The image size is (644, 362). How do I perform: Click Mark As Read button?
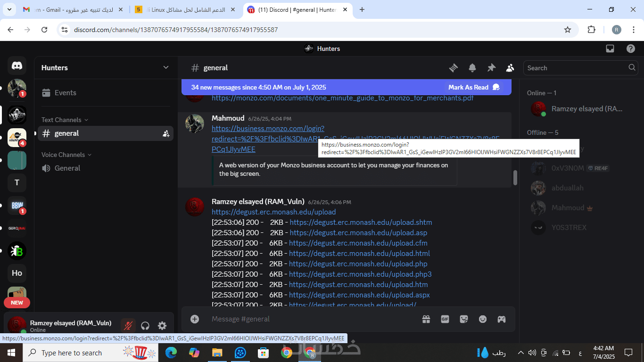click(474, 87)
